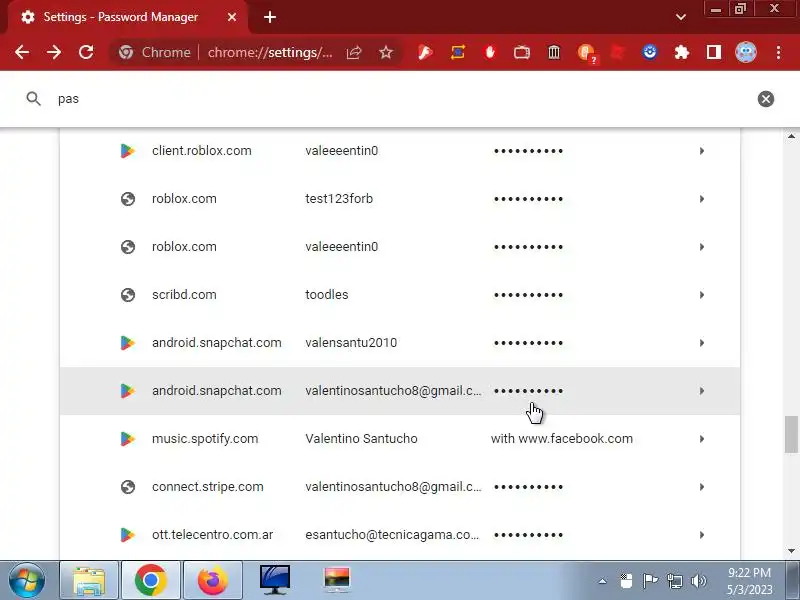Click the globe icon beside scribd.com
Screen dimensions: 800x600
pyautogui.click(x=128, y=295)
